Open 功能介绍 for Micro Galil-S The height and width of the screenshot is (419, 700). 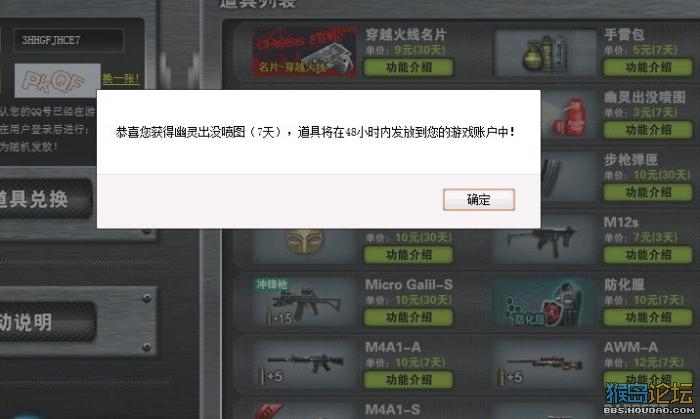coord(408,317)
